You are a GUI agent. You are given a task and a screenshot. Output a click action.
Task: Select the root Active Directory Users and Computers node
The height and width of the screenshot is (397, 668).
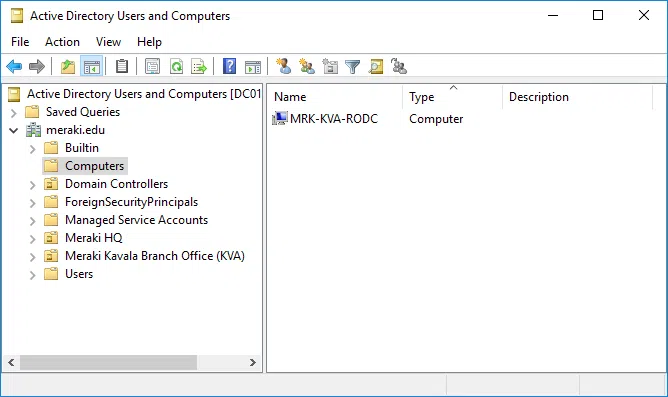click(144, 94)
